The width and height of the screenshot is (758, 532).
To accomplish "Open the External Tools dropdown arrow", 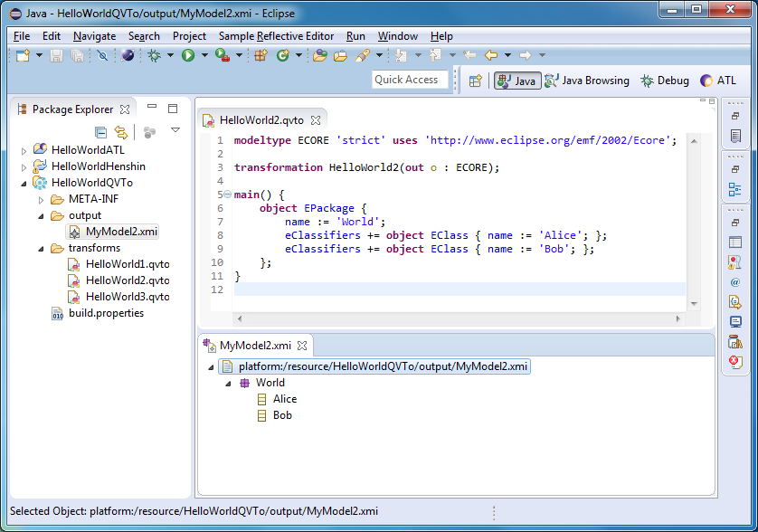I will coord(239,55).
